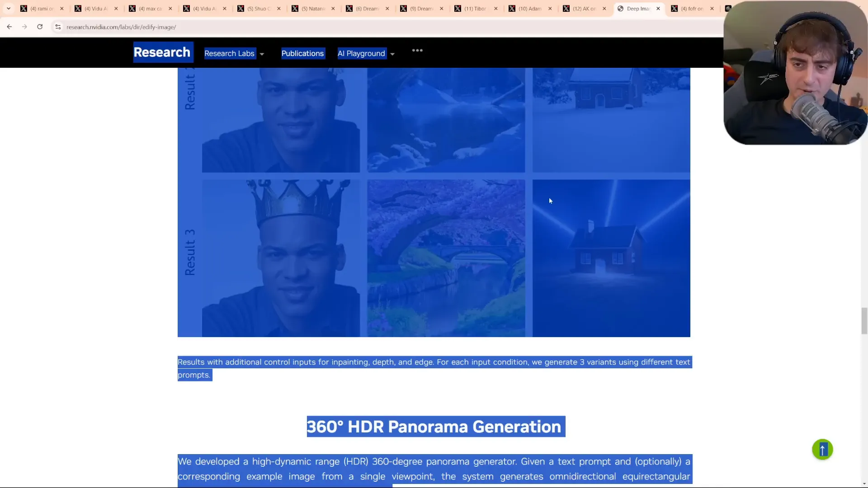Click the "360° HDR Panorama Generation" heading

pyautogui.click(x=436, y=427)
